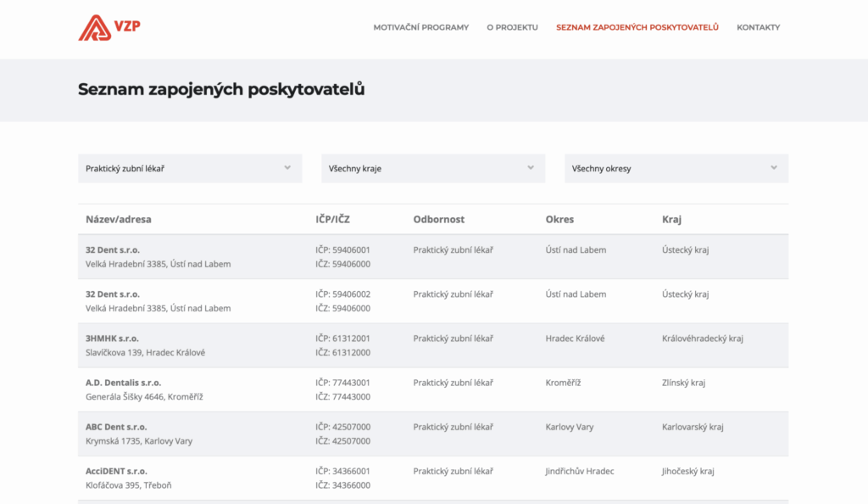Click the IČP/IČZ column header
Viewport: 868px width, 504px height.
pos(332,219)
